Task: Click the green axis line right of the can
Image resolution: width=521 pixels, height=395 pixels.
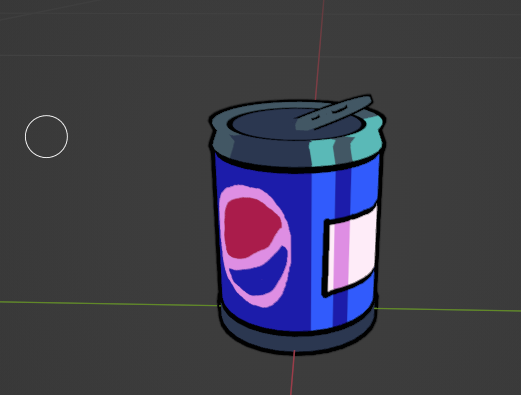Action: point(447,309)
